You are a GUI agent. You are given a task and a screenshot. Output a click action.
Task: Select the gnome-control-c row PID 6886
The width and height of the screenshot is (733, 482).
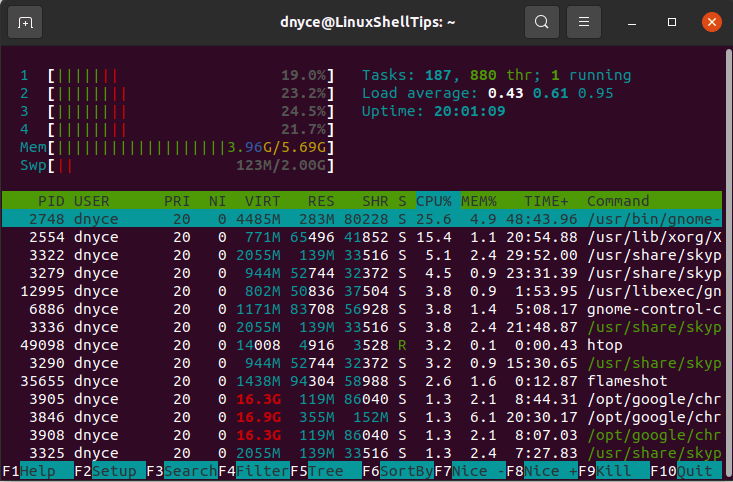(362, 309)
